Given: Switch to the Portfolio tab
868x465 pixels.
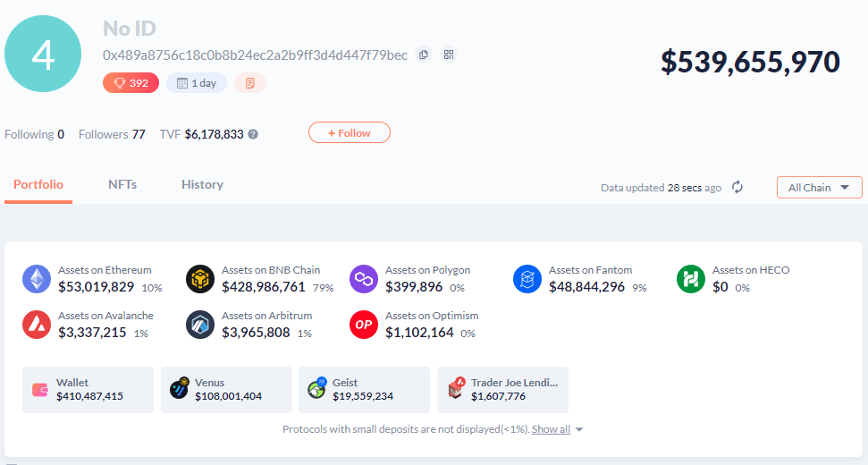Looking at the screenshot, I should pos(38,184).
